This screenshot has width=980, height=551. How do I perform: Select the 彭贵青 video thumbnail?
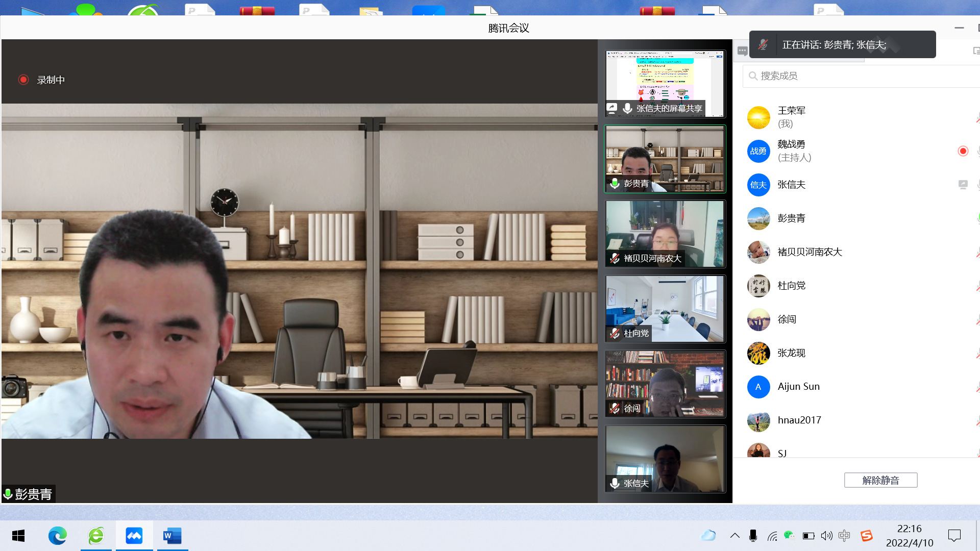click(665, 159)
